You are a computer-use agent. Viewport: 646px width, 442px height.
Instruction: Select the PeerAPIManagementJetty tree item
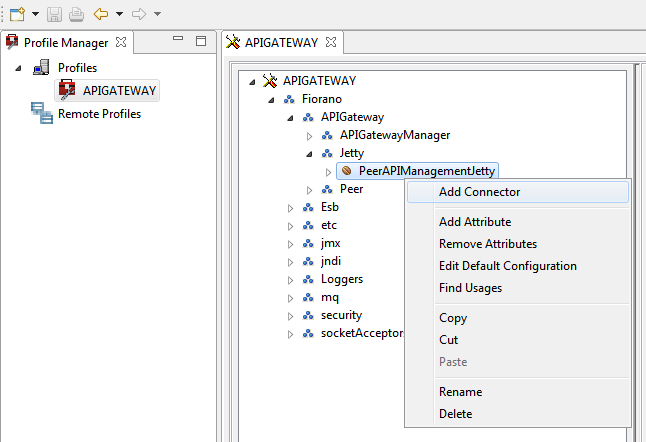427,171
